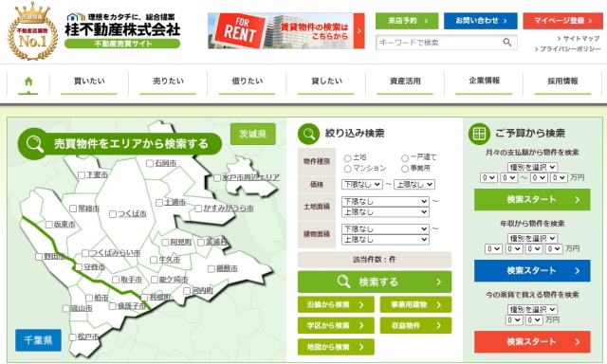Select the 一戸建て radio button
The width and height of the screenshot is (607, 364).
[405, 158]
